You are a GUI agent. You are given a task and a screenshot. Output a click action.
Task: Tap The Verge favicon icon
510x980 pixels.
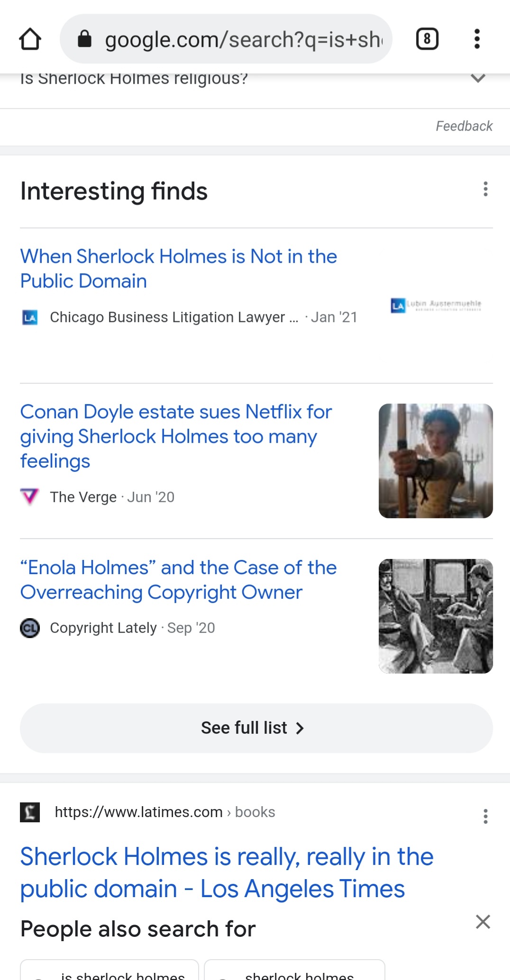pyautogui.click(x=30, y=496)
